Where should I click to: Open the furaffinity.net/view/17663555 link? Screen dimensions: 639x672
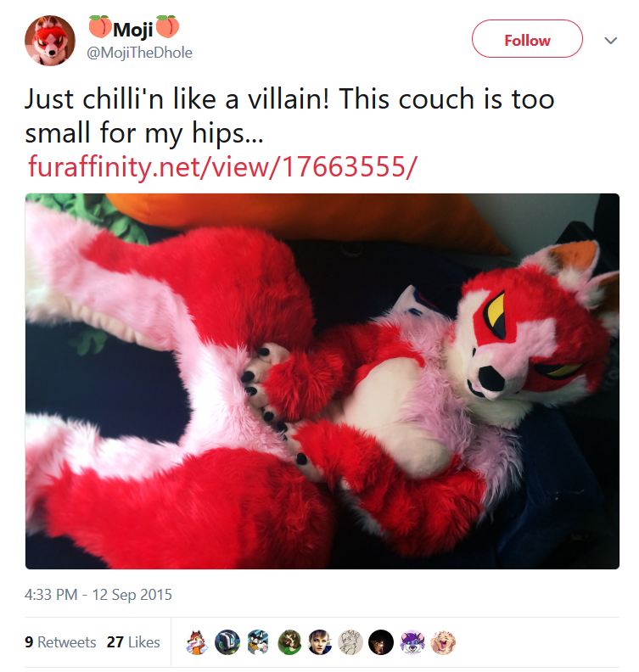point(222,166)
